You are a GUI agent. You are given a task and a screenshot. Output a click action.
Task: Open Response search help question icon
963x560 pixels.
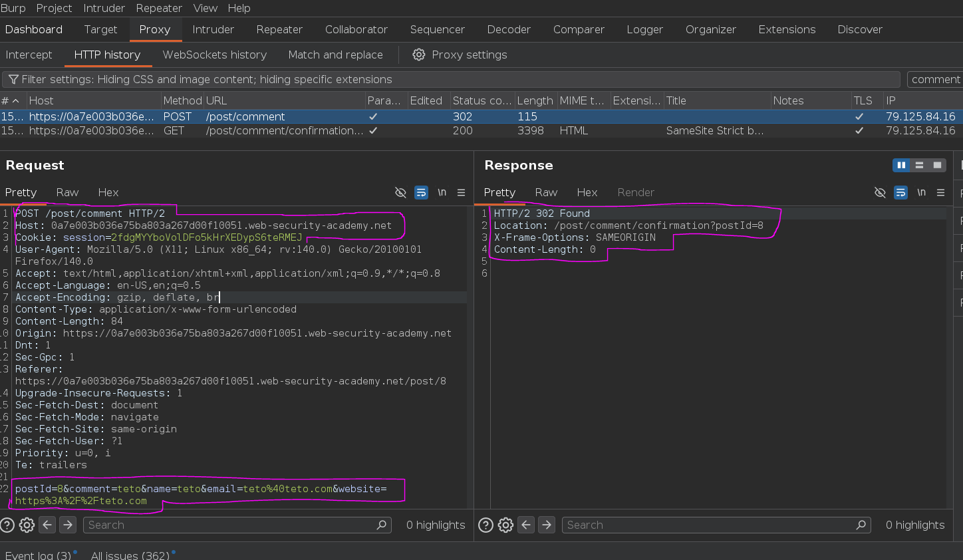tap(486, 525)
